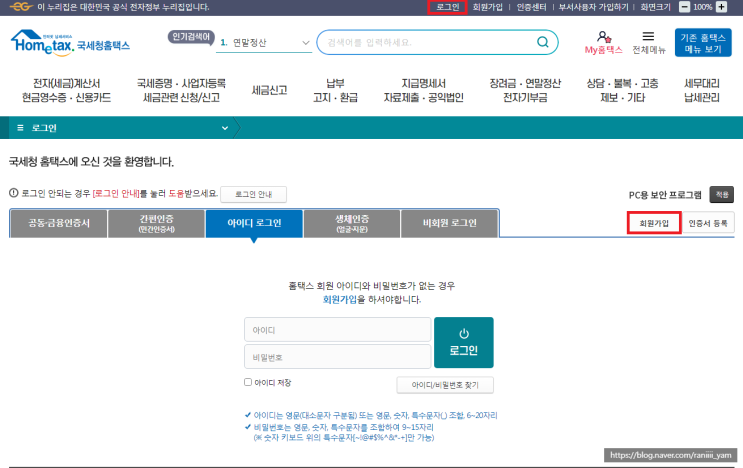Open 인증센터 link
Screen dimensions: 743x468
point(531,7)
